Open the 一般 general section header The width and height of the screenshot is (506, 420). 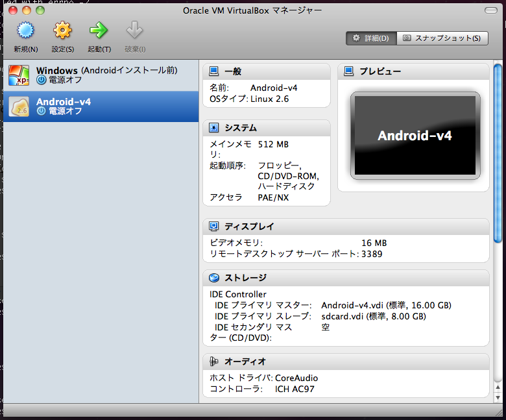[x=267, y=71]
